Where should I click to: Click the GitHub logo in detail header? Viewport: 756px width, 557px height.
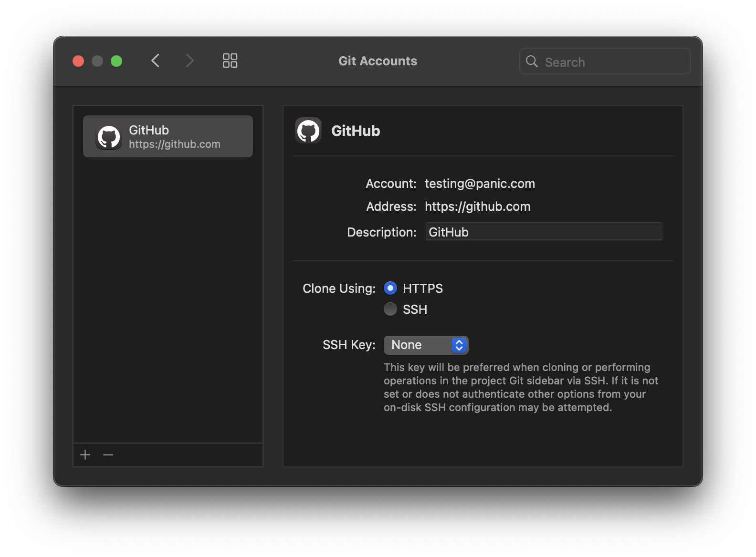(x=308, y=131)
